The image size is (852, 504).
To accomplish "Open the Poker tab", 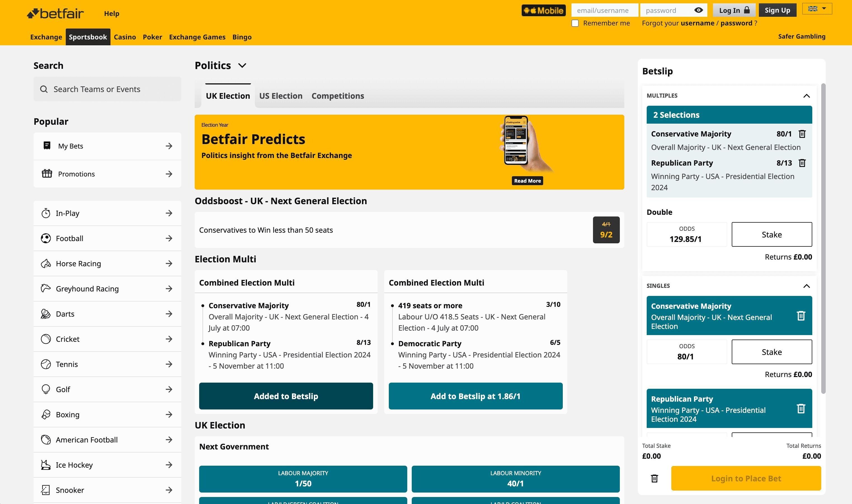I will (x=152, y=37).
